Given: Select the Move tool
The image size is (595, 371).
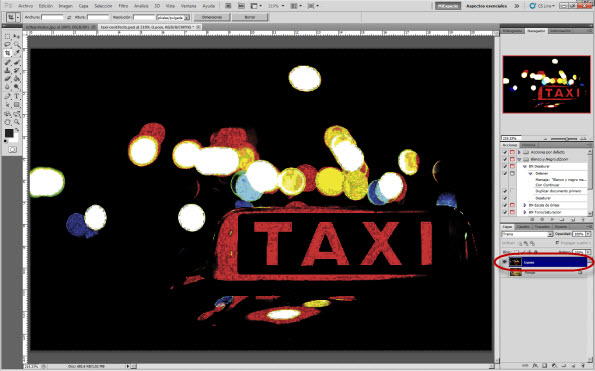Looking at the screenshot, I should 17,36.
